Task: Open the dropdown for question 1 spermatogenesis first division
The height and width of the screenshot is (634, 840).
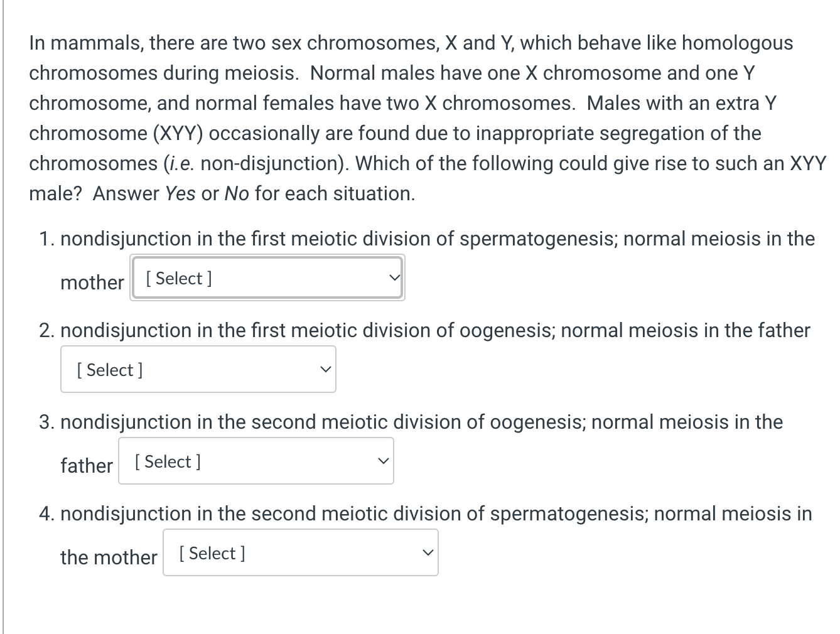Action: click(267, 277)
